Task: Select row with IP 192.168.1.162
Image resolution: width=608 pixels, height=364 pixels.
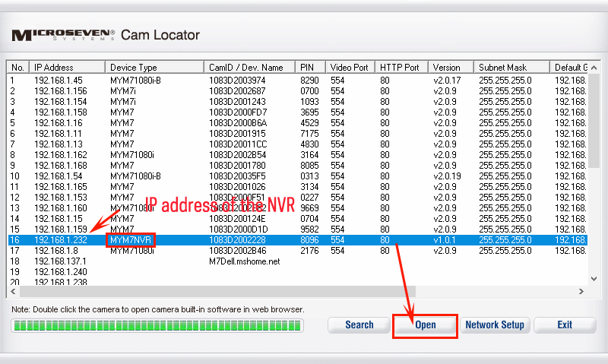Action: [x=297, y=155]
